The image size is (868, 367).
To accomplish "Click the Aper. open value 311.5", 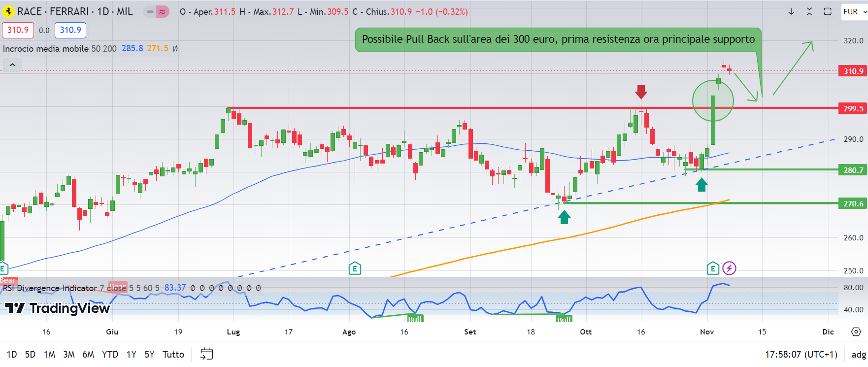I will coord(225,11).
